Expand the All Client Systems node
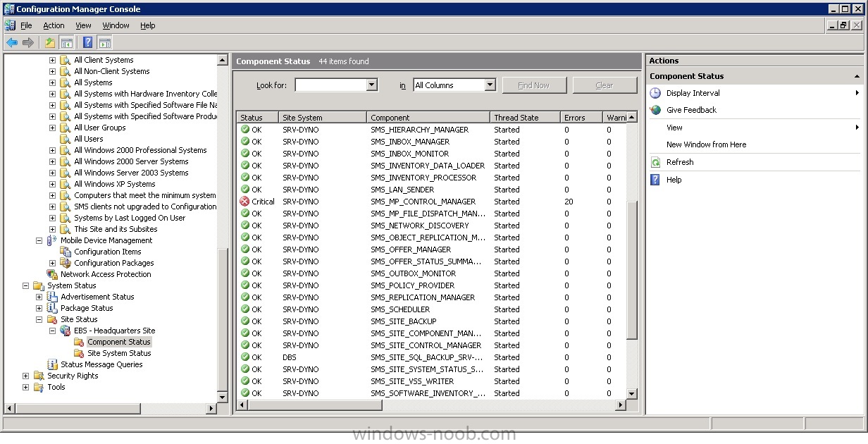The image size is (868, 444). [x=53, y=60]
